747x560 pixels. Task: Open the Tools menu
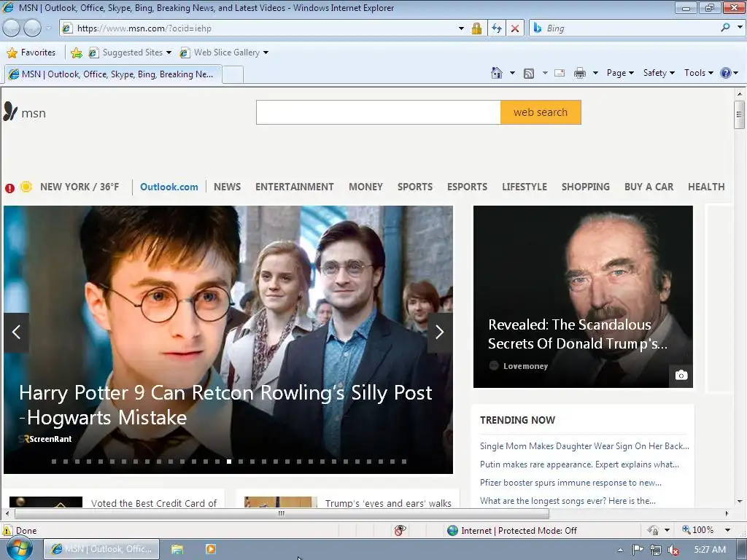(698, 73)
